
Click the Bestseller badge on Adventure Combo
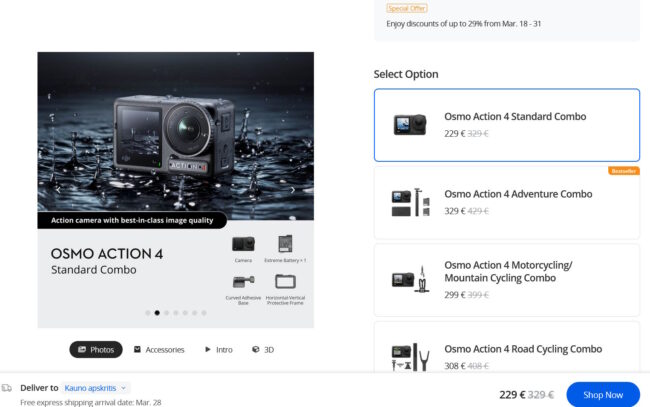coord(624,171)
